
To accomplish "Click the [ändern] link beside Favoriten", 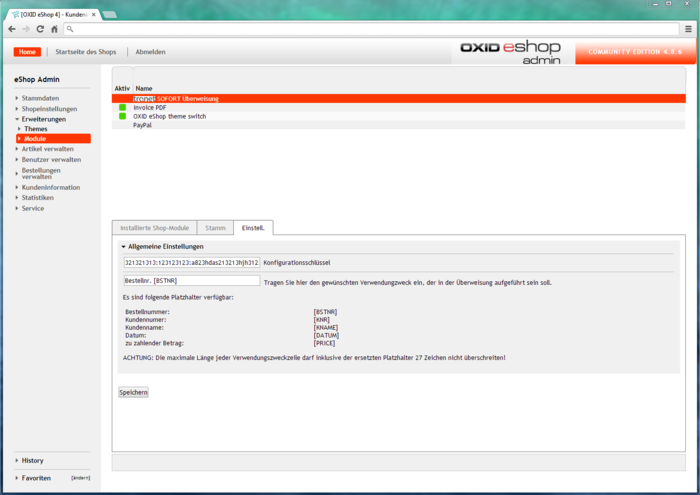I will (80, 478).
